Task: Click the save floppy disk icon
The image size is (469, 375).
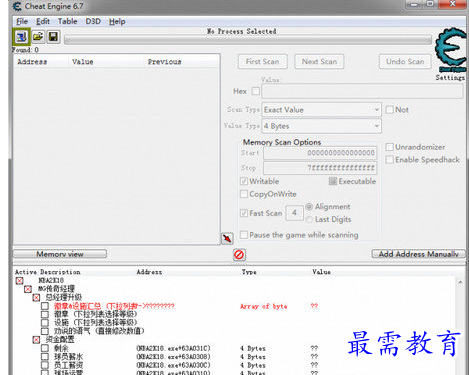Action: 53,36
